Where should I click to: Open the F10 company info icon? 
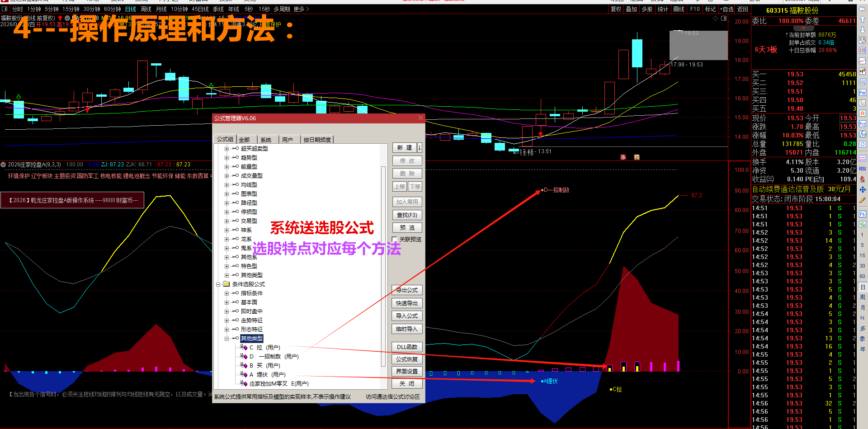click(x=863, y=93)
